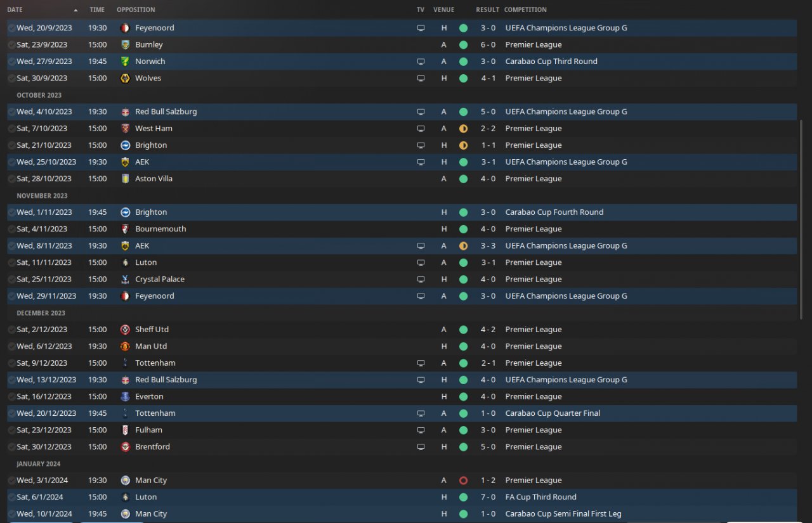Toggle the check circle for Sat, 16/12/2023
Image resolution: width=812 pixels, height=523 pixels.
coord(11,397)
